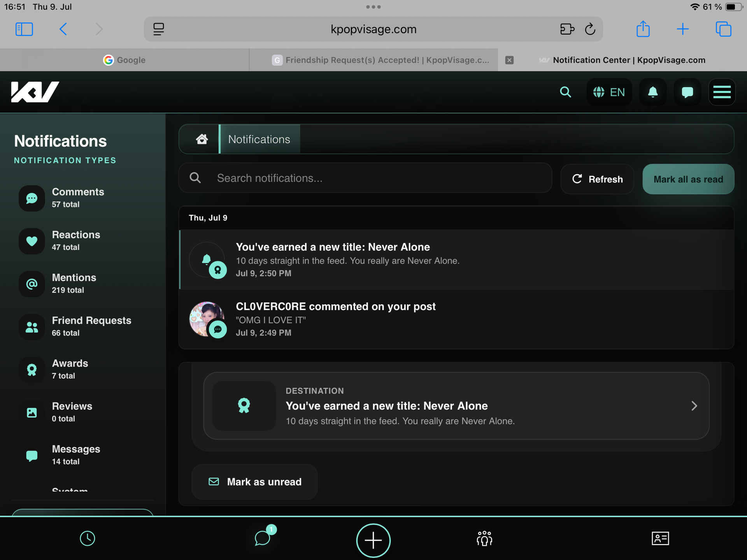The width and height of the screenshot is (747, 560).
Task: Add a new Safari tab
Action: click(x=683, y=29)
